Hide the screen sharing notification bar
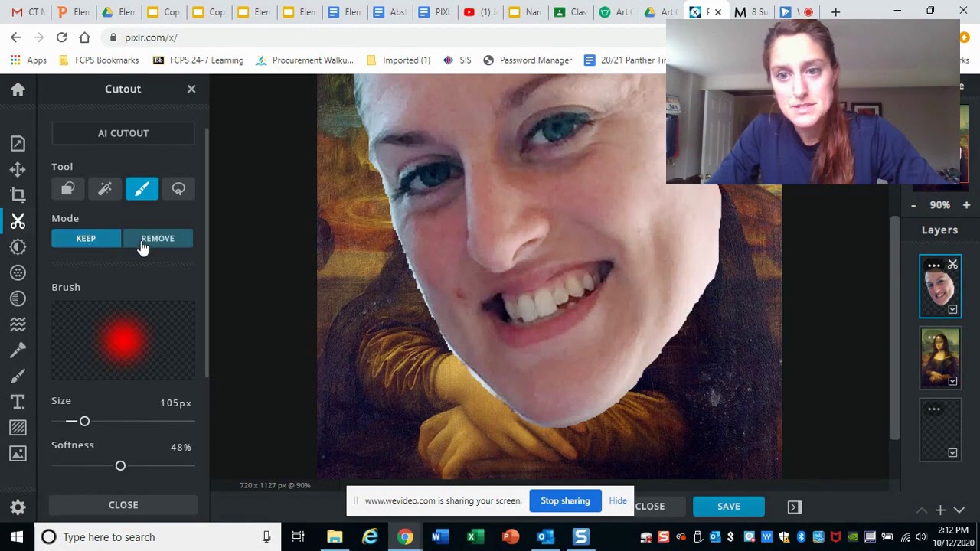This screenshot has height=551, width=980. tap(618, 501)
